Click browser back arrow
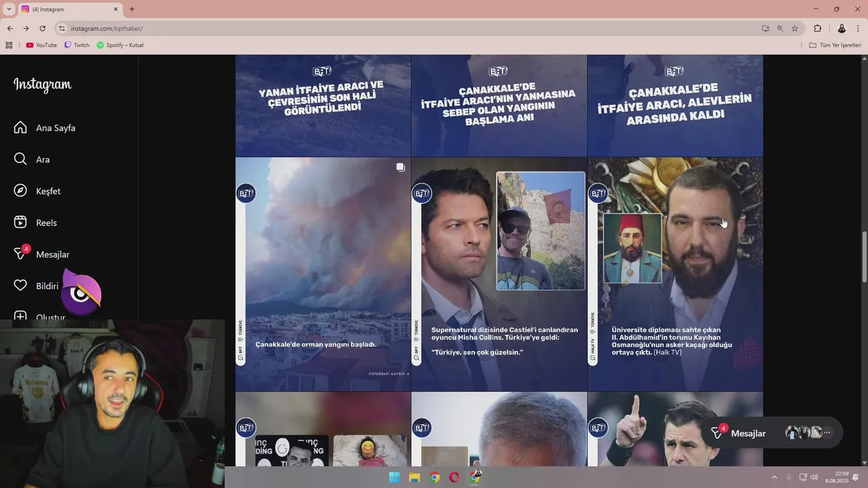 pos(9,28)
